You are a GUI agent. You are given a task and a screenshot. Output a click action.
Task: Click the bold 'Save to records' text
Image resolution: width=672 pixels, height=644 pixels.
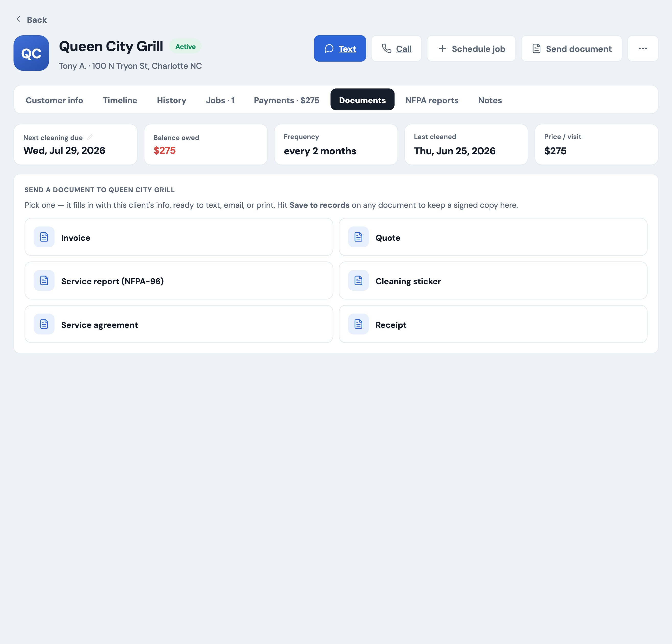pyautogui.click(x=319, y=205)
